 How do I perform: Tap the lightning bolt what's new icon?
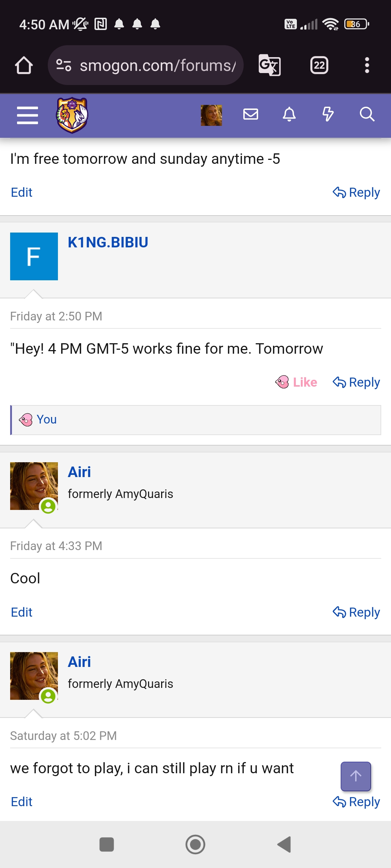point(328,114)
